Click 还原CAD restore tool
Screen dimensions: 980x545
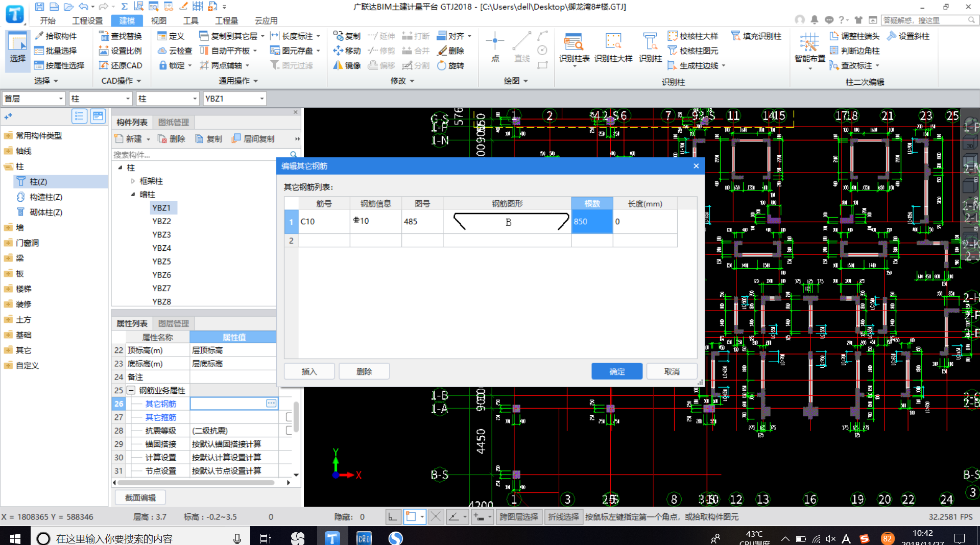click(121, 65)
